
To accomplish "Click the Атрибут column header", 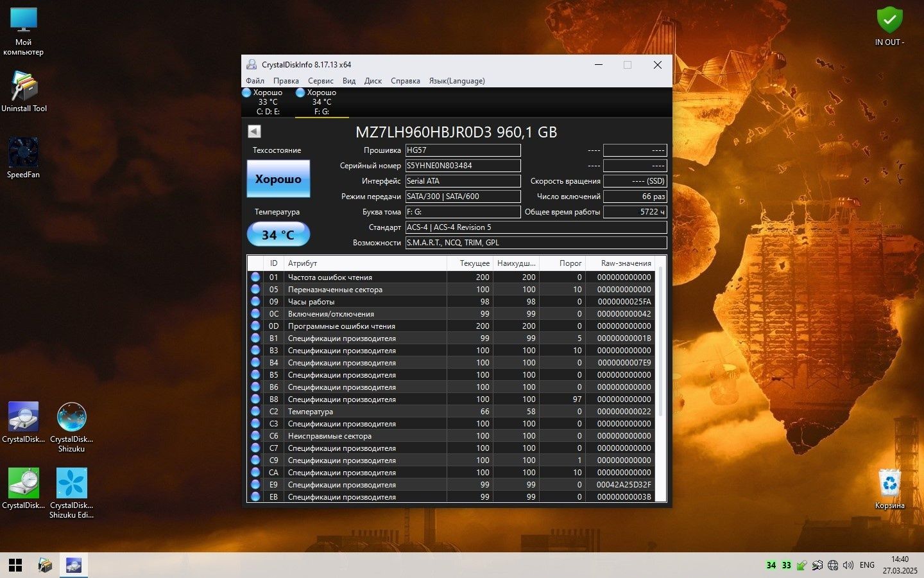I will [x=366, y=263].
